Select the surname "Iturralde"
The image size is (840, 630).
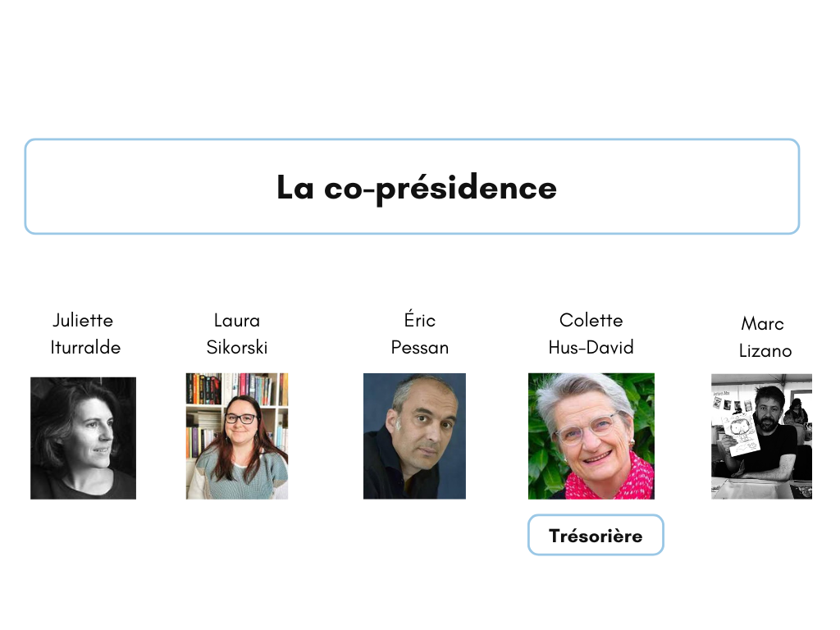85,347
